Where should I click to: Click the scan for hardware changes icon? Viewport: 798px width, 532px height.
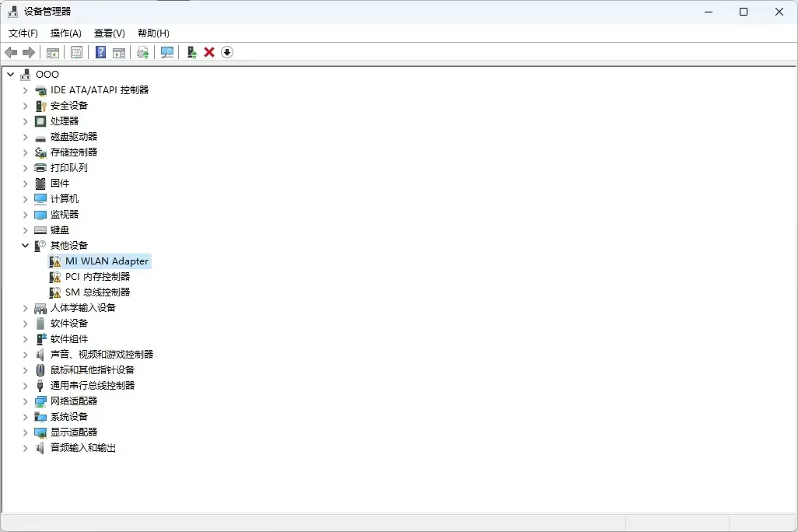[166, 52]
